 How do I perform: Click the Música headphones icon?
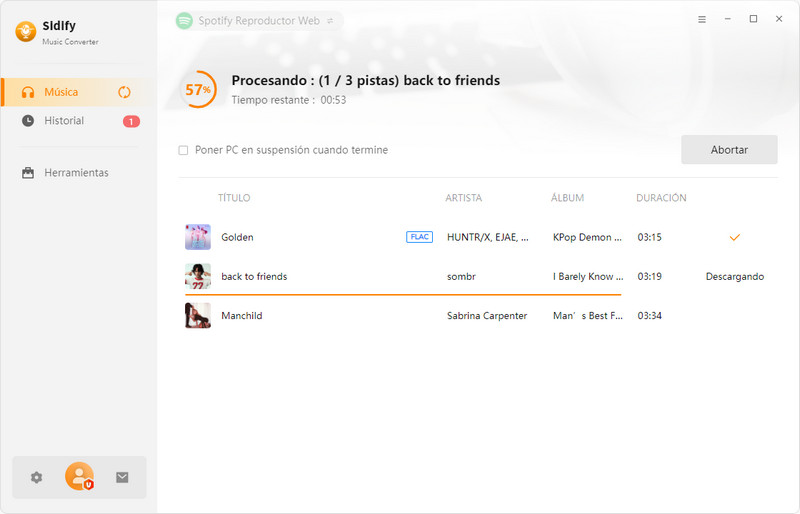point(28,92)
